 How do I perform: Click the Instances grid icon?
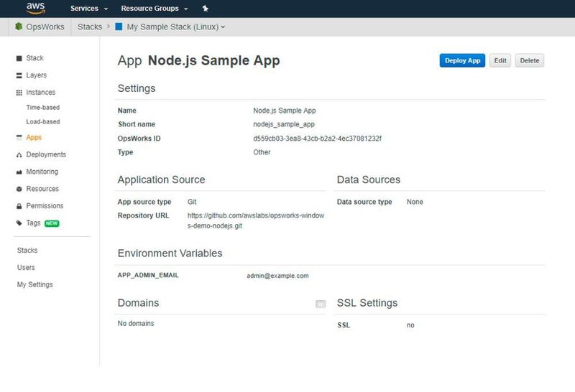click(19, 93)
